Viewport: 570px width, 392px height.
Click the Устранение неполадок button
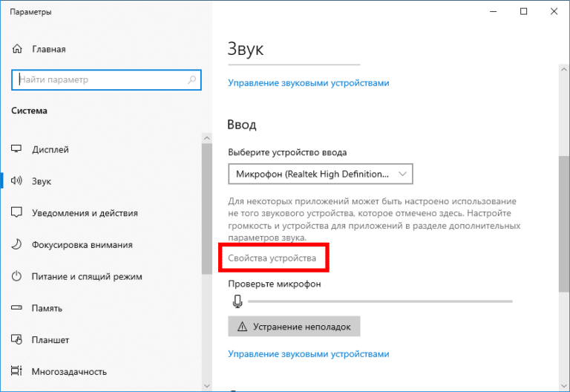pyautogui.click(x=294, y=327)
